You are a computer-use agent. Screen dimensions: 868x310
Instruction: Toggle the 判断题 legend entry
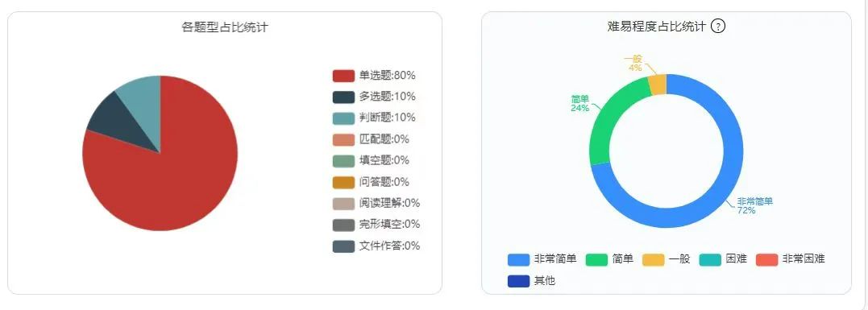pyautogui.click(x=374, y=118)
